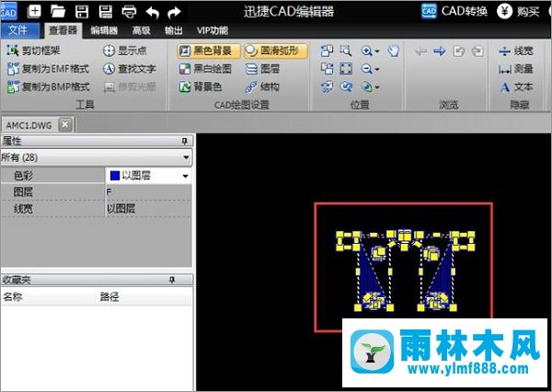Click the blue forward arrow in 浏览
This screenshot has height=392, width=552.
tap(440, 52)
